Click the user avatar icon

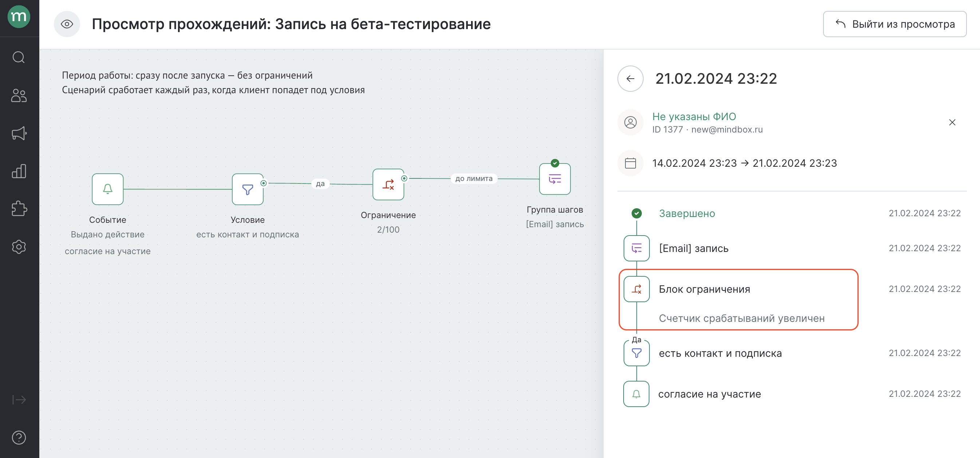tap(630, 122)
